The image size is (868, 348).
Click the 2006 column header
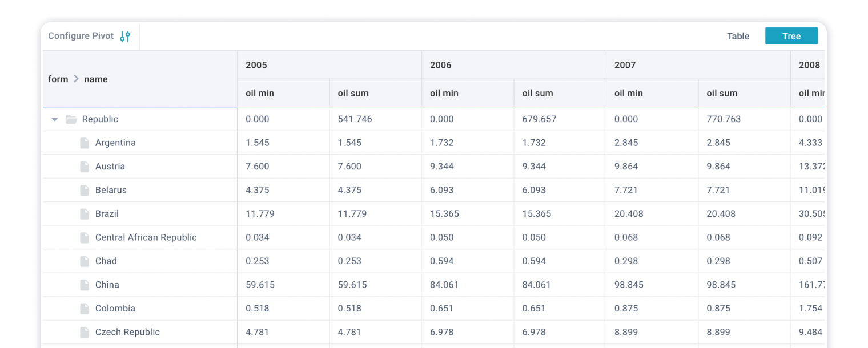(514, 65)
